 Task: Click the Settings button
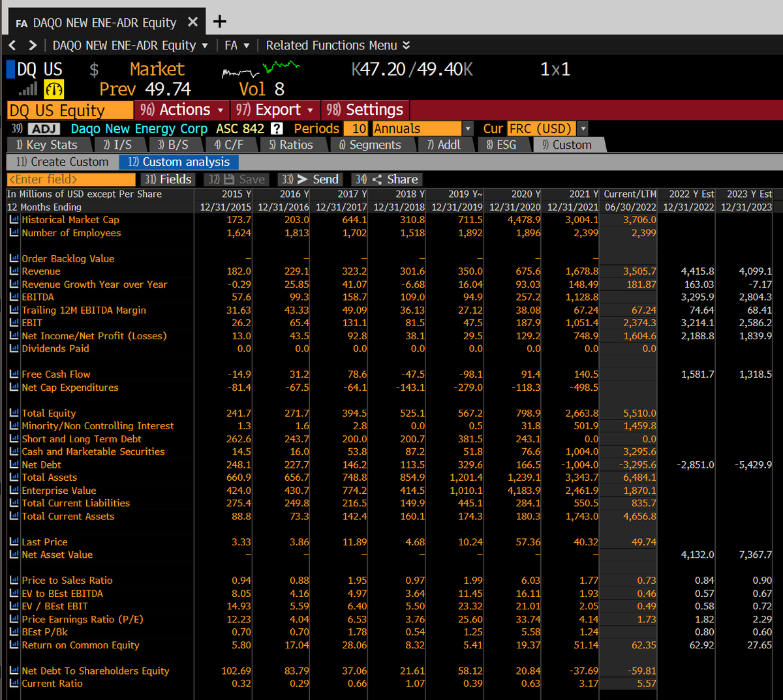(365, 110)
